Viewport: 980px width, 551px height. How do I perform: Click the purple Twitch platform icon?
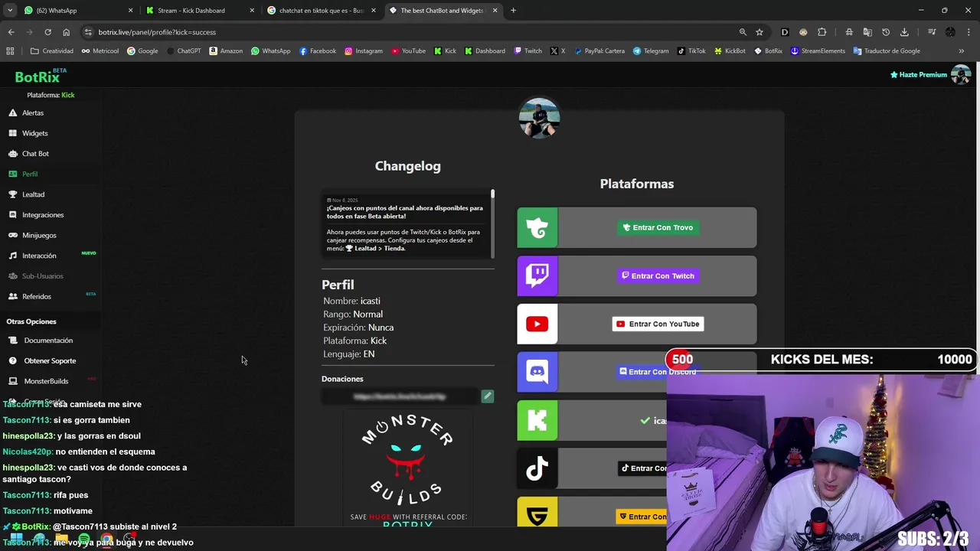(x=537, y=275)
